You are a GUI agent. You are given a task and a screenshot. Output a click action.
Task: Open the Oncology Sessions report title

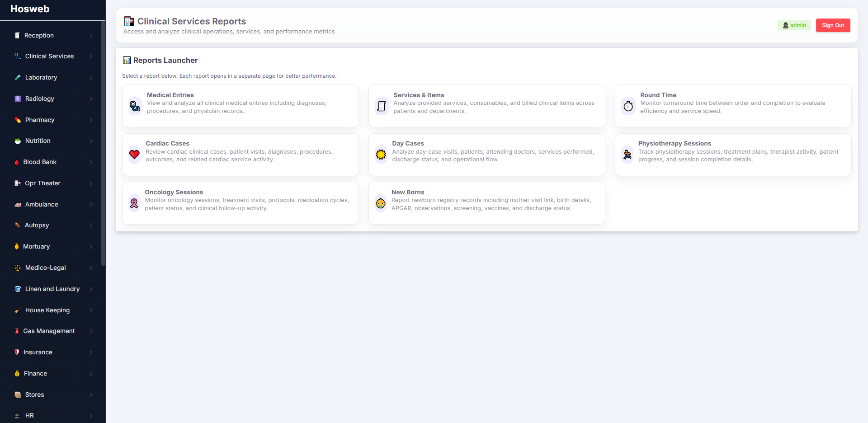pos(174,192)
